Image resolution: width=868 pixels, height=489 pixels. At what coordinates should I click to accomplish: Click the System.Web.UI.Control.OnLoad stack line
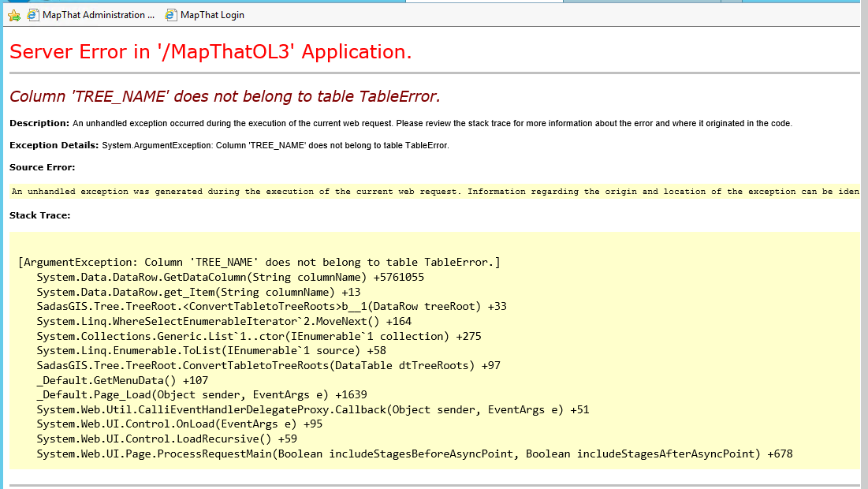(180, 424)
